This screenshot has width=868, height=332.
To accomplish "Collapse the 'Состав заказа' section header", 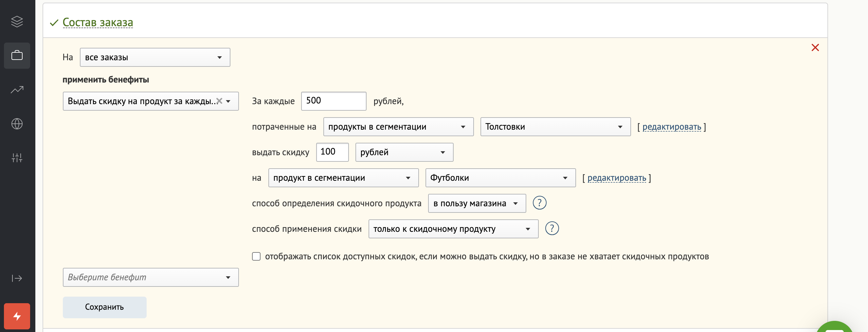I will click(98, 23).
